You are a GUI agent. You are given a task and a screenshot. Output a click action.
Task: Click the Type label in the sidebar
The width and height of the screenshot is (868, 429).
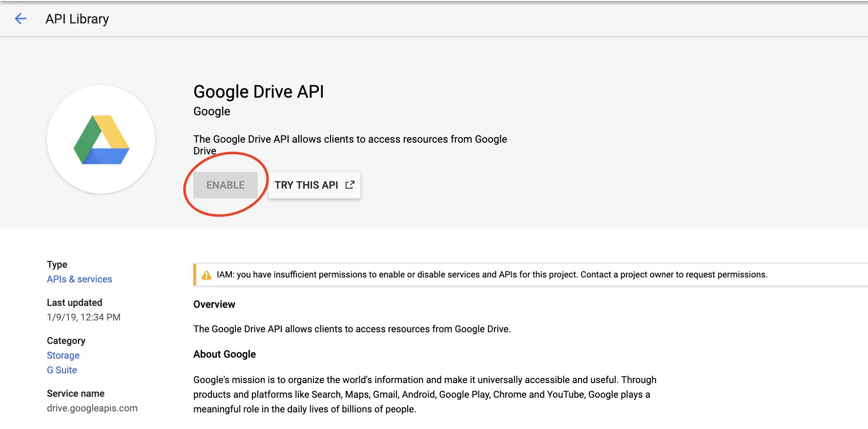pos(57,264)
